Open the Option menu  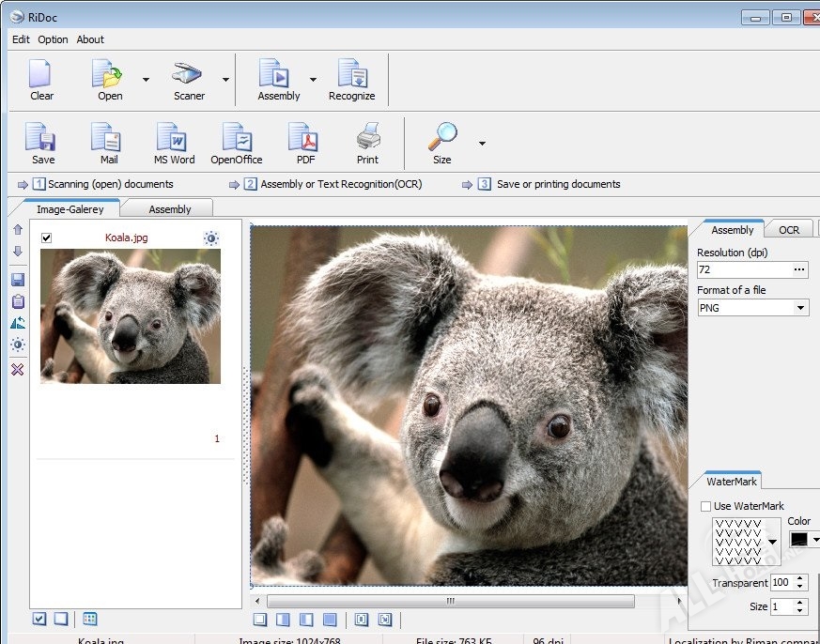(53, 39)
